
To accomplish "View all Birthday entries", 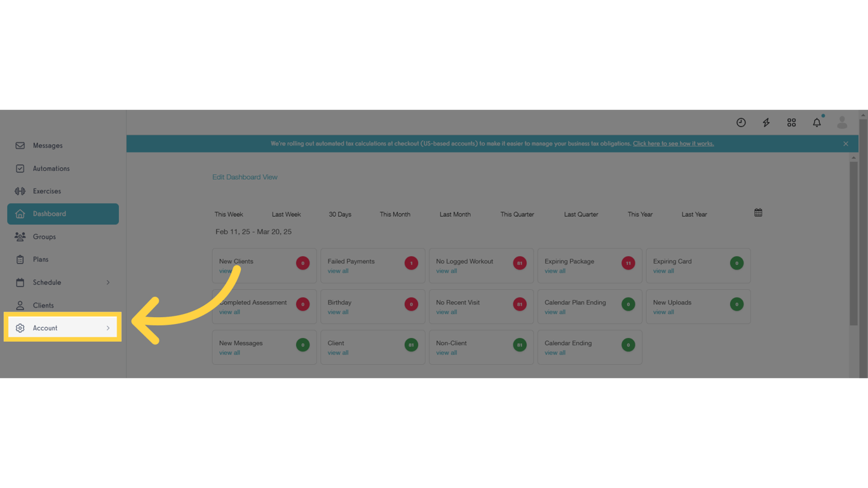I will [x=338, y=313].
